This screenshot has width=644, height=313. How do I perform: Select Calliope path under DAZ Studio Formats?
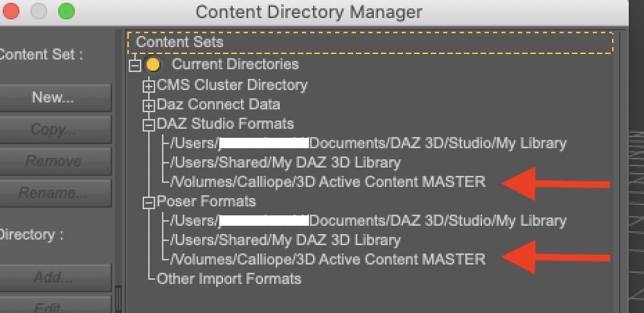[328, 182]
